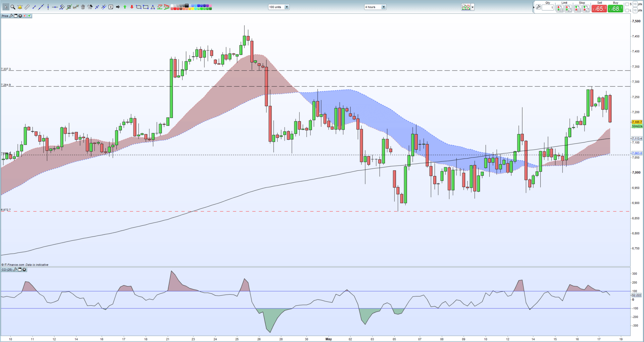This screenshot has height=342, width=644.
Task: Click the 6,872.7 support level label
Action: [x=6, y=210]
